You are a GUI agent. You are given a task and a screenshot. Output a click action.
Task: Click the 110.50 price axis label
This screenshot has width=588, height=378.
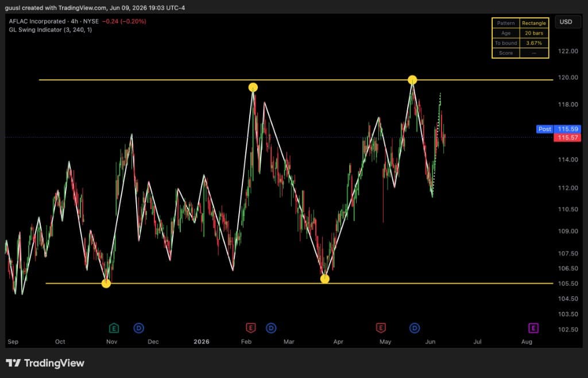point(568,209)
